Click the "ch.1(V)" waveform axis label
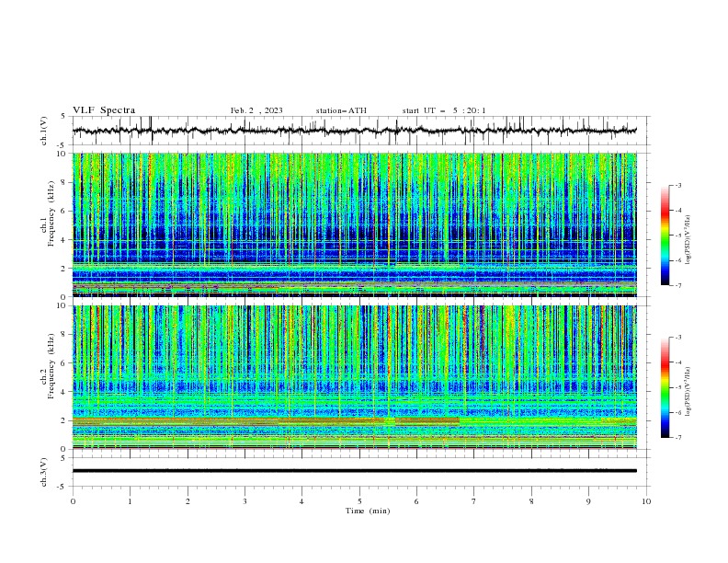The width and height of the screenshot is (728, 563). (x=44, y=131)
